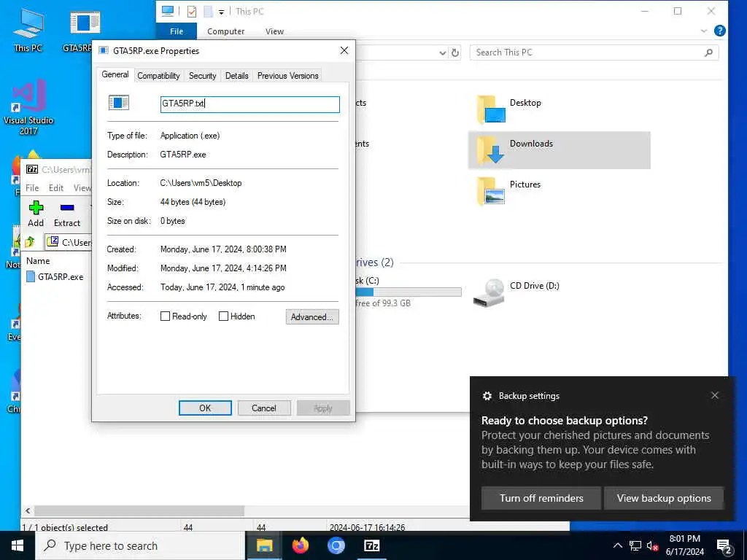Click the 7-Zip scrollbar left arrow

28,510
